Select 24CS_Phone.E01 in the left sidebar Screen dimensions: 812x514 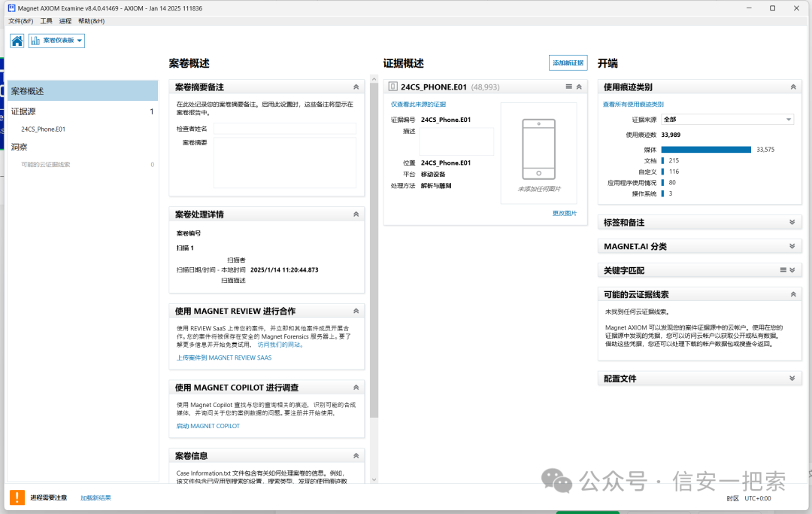43,129
